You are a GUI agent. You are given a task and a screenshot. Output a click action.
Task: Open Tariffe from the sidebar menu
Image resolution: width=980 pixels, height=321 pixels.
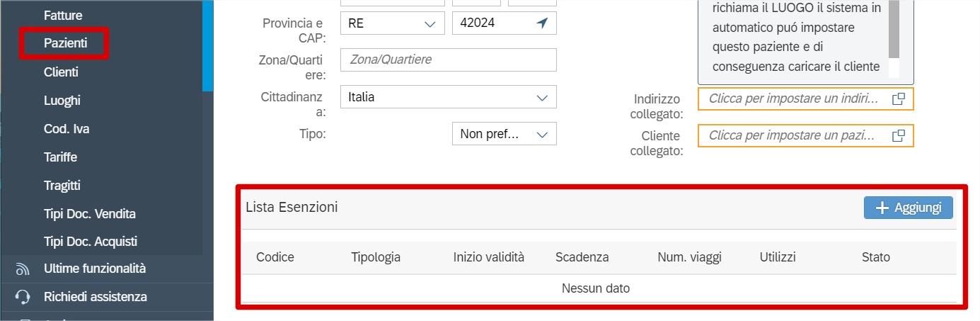coord(60,157)
